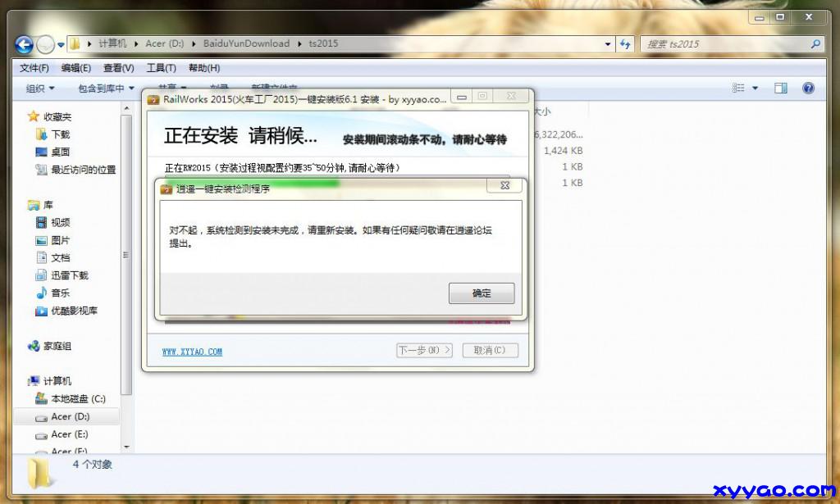The height and width of the screenshot is (504, 840).
Task: Select 桌面 in the navigation pane
Action: point(60,152)
